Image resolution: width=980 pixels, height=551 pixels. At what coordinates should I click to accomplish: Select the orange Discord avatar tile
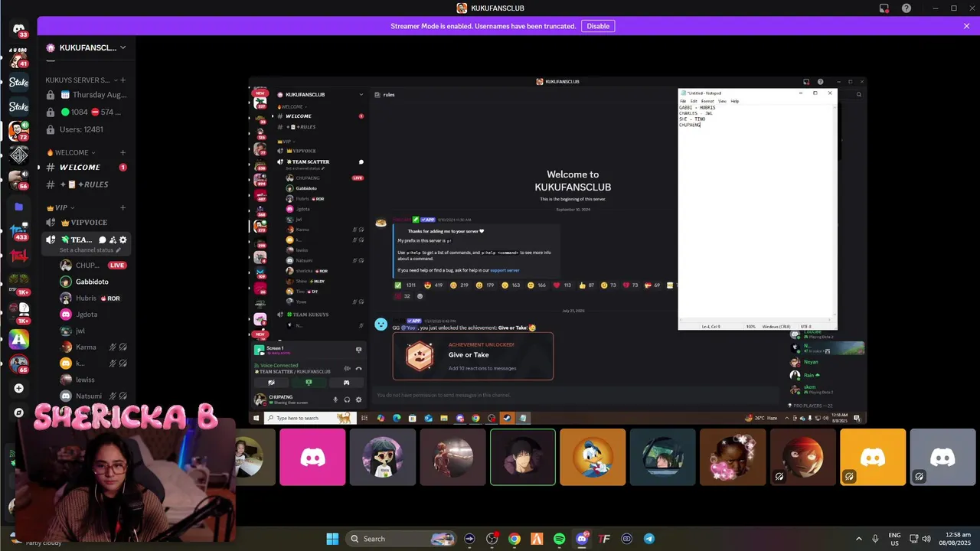[x=873, y=457]
